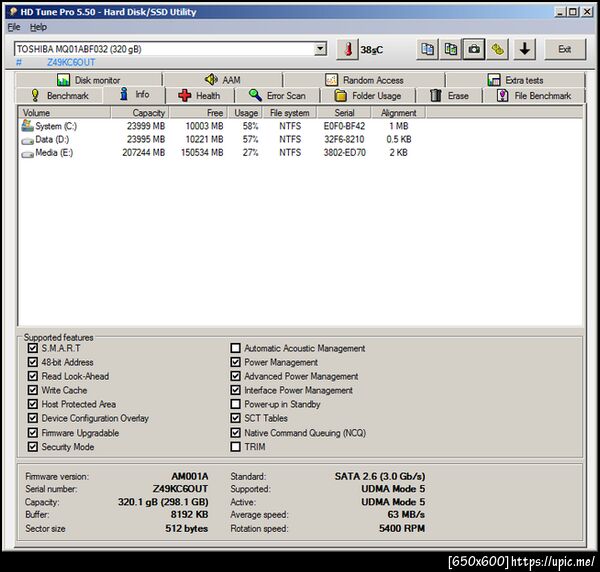Open the Health tab

[199, 95]
